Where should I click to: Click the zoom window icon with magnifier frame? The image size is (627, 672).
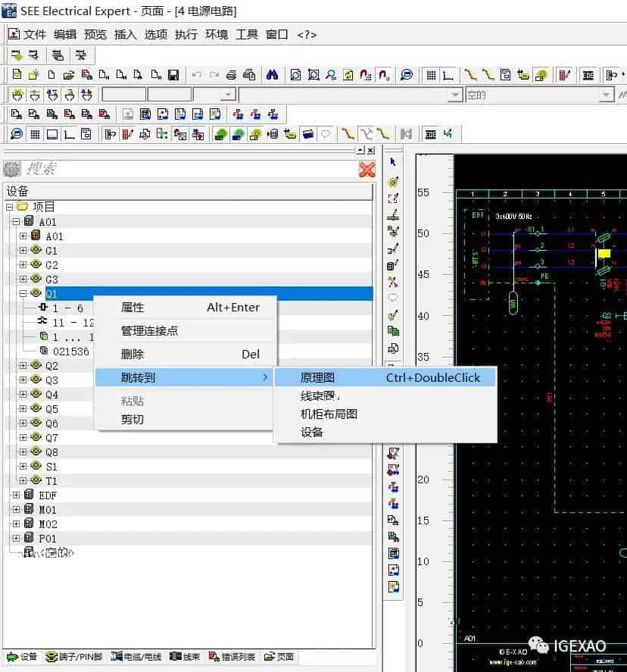pos(313,75)
